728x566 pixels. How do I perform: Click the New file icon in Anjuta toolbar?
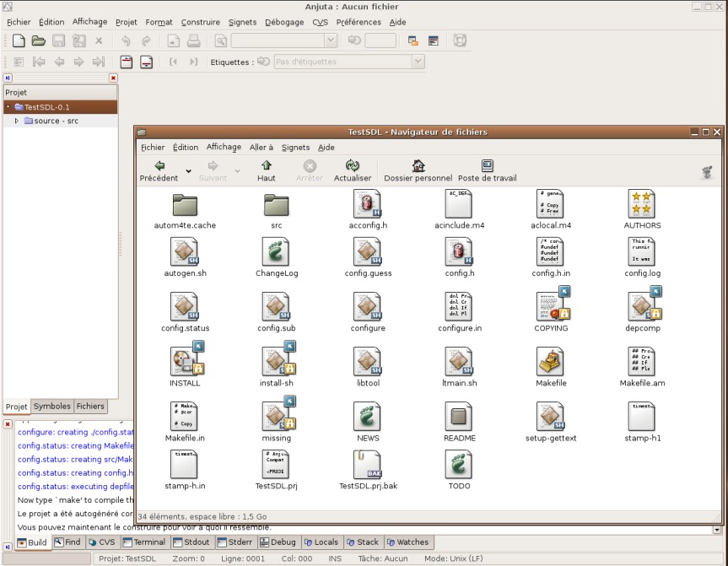tap(19, 40)
